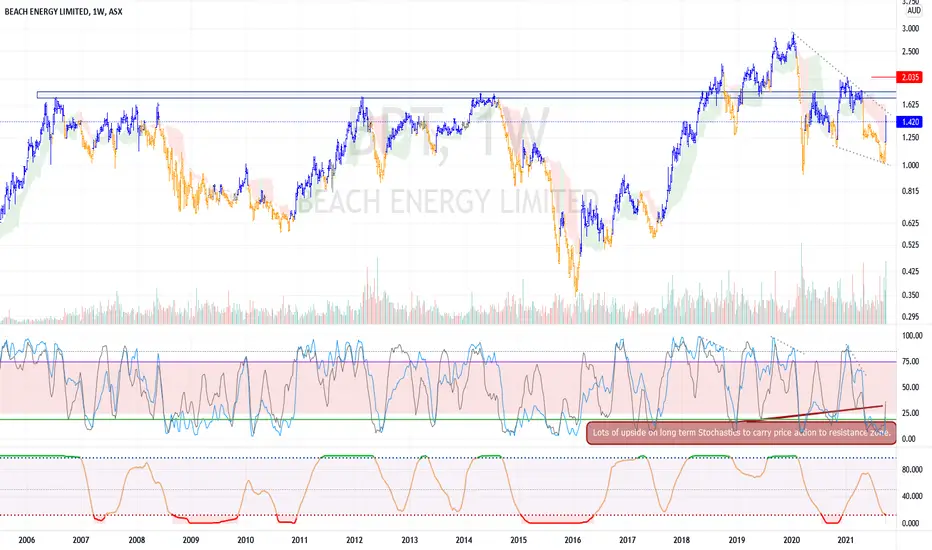Image resolution: width=932 pixels, height=550 pixels.
Task: Click the 2021 year label on time axis
Action: (x=845, y=540)
